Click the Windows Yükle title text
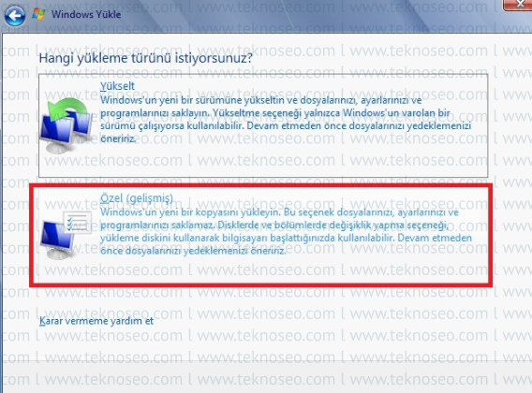This screenshot has width=532, height=393. point(86,15)
